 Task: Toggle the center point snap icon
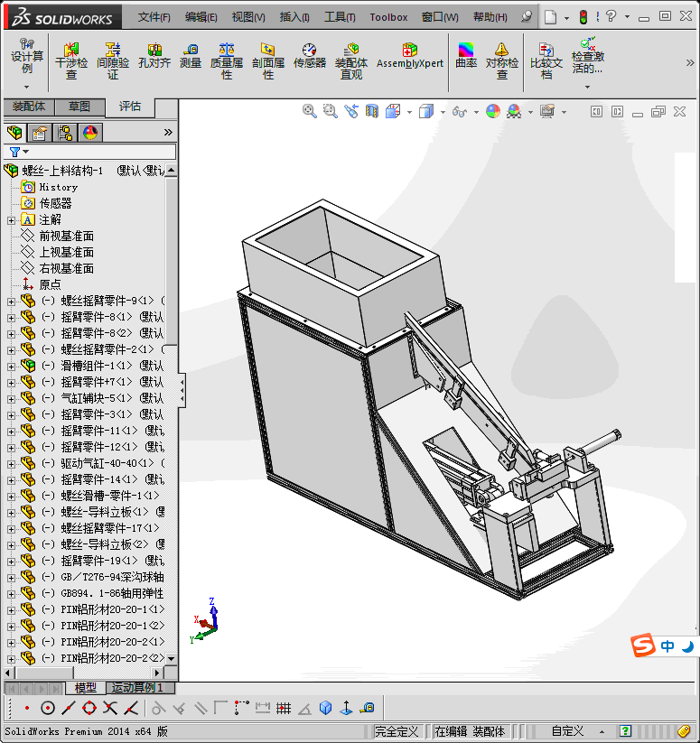pyautogui.click(x=47, y=709)
